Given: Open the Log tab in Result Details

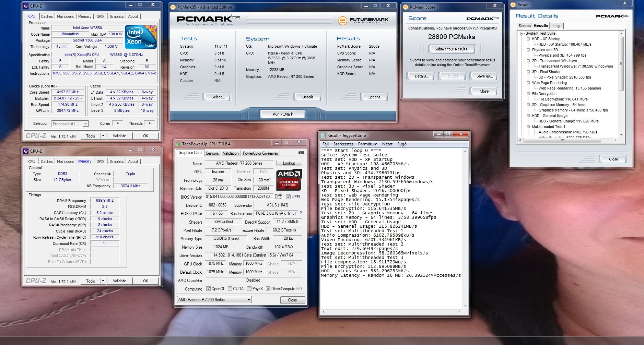Looking at the screenshot, I should (x=557, y=26).
